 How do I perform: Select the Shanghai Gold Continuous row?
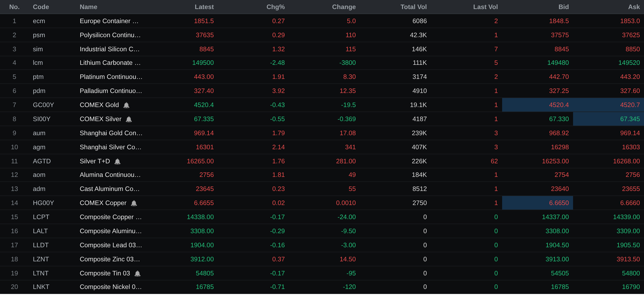pyautogui.click(x=322, y=133)
